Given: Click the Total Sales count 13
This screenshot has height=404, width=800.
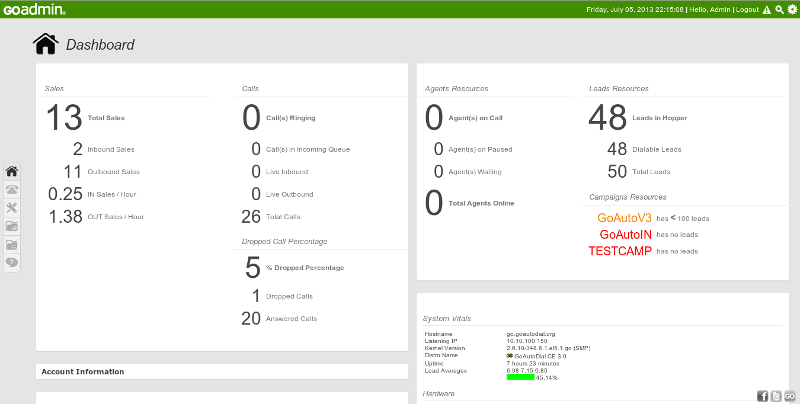Looking at the screenshot, I should (x=64, y=118).
